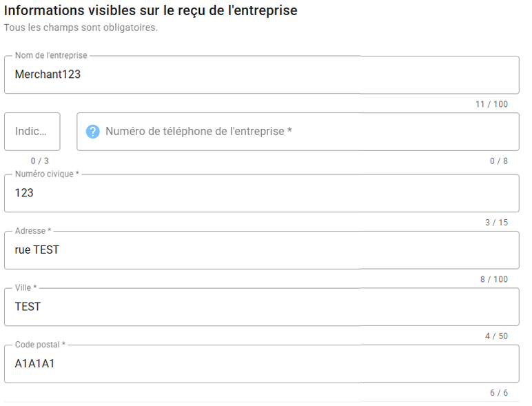Click the 0 / 8 character counter
The height and width of the screenshot is (406, 532).
[x=499, y=161]
